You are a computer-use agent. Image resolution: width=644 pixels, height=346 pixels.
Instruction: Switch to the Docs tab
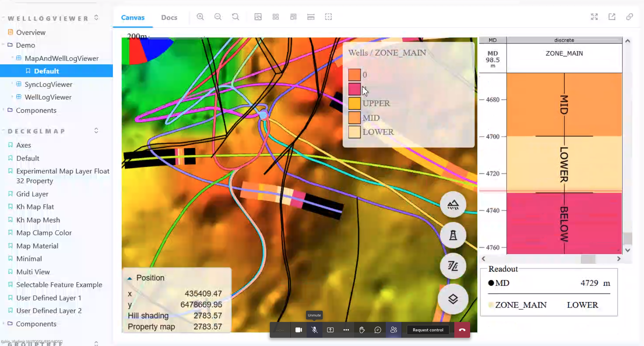[x=169, y=18]
